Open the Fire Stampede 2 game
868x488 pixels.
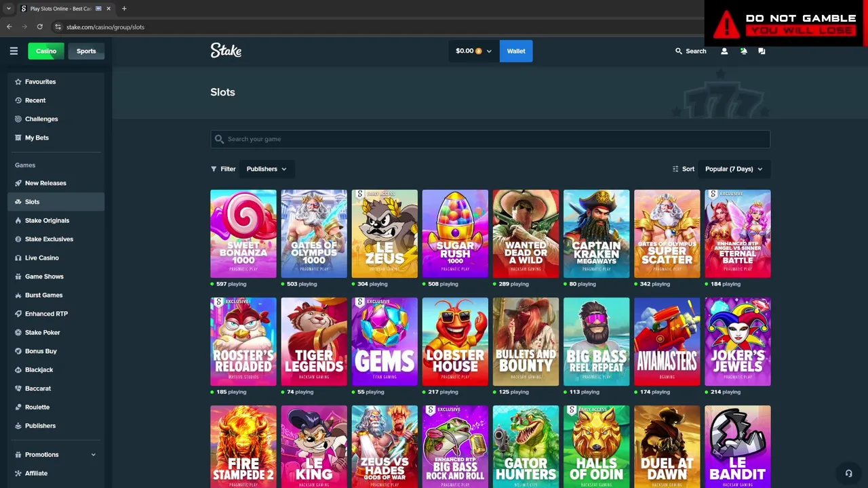point(243,447)
